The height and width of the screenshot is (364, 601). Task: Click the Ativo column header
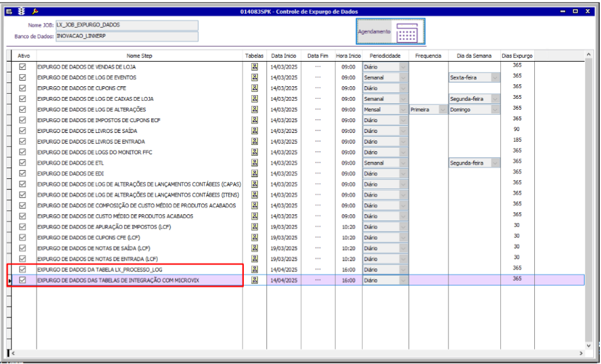pos(24,56)
